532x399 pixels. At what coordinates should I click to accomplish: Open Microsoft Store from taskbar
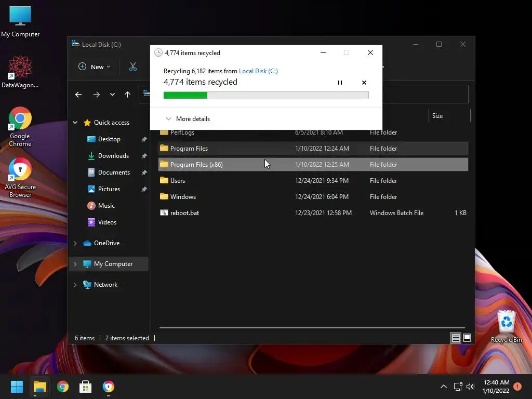point(86,387)
